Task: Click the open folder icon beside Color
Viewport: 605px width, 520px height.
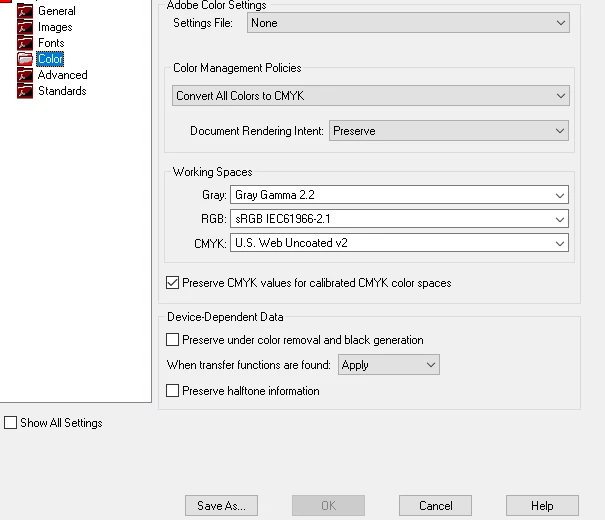Action: [25, 59]
